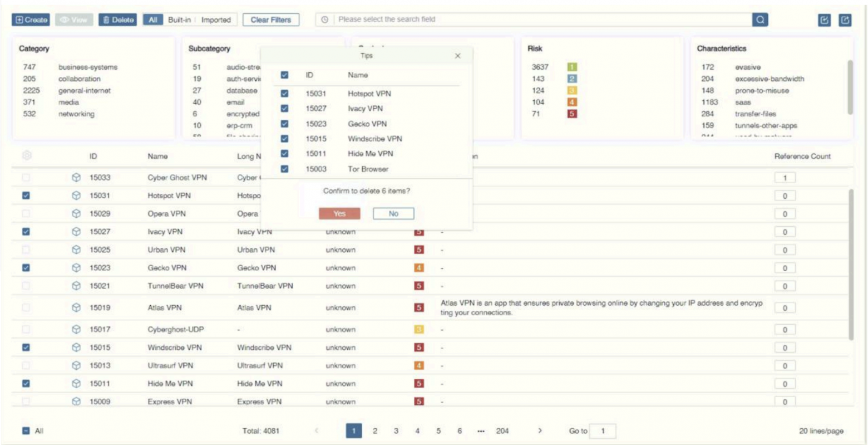Filter by characteristic transfer-files

pyautogui.click(x=756, y=114)
